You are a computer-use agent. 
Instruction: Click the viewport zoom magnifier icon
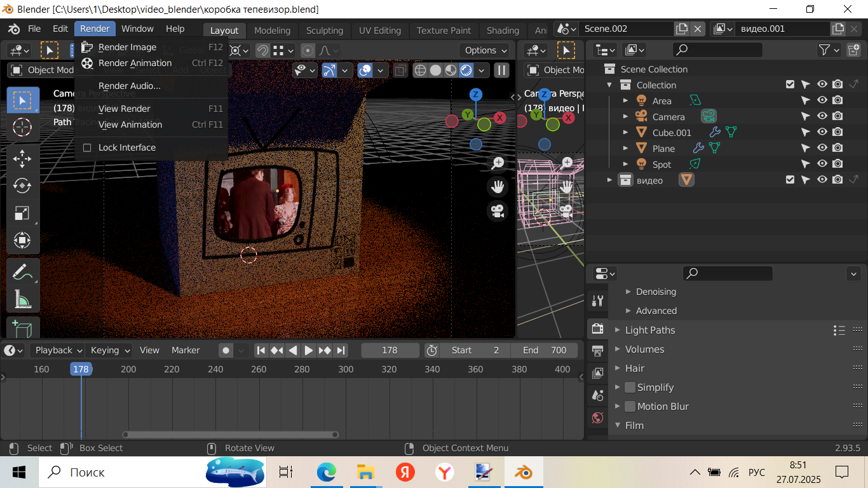(x=498, y=163)
